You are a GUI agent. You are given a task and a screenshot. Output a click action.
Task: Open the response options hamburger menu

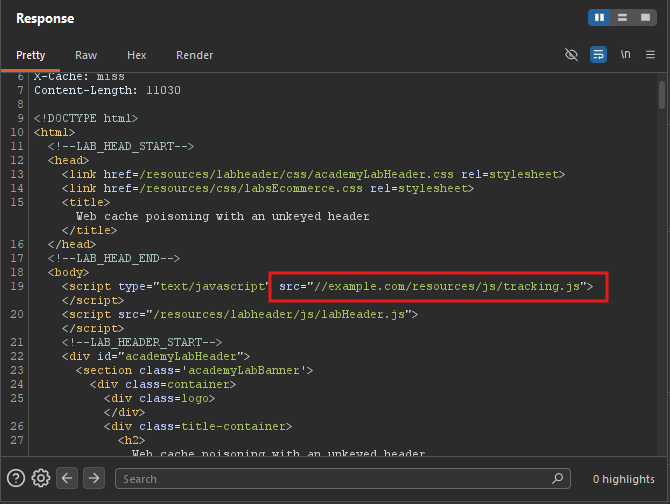(650, 55)
